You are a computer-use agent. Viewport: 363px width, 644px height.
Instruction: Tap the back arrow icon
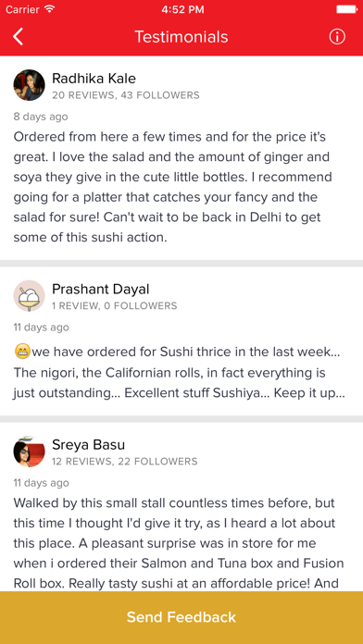[x=19, y=37]
